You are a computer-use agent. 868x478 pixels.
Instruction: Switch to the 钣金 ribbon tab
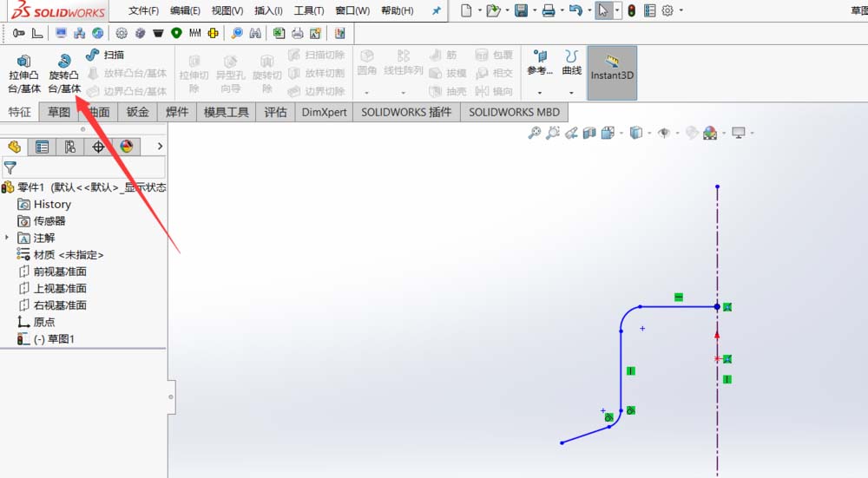[137, 112]
